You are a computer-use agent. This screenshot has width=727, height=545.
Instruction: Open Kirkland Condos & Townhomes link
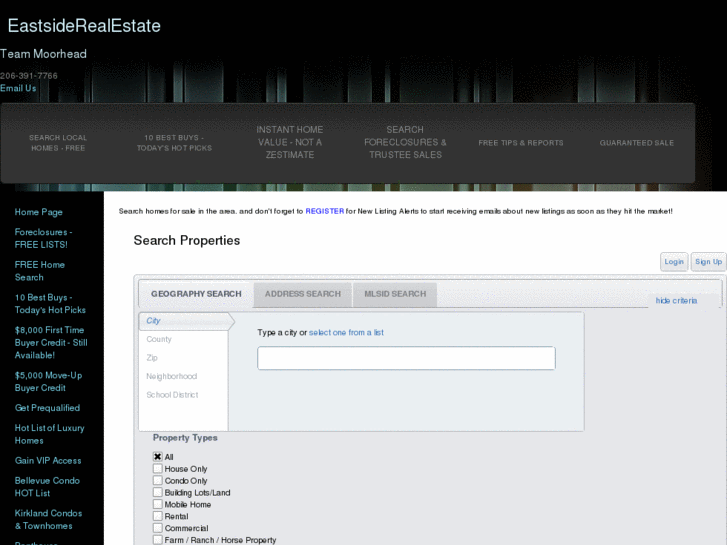[48, 519]
